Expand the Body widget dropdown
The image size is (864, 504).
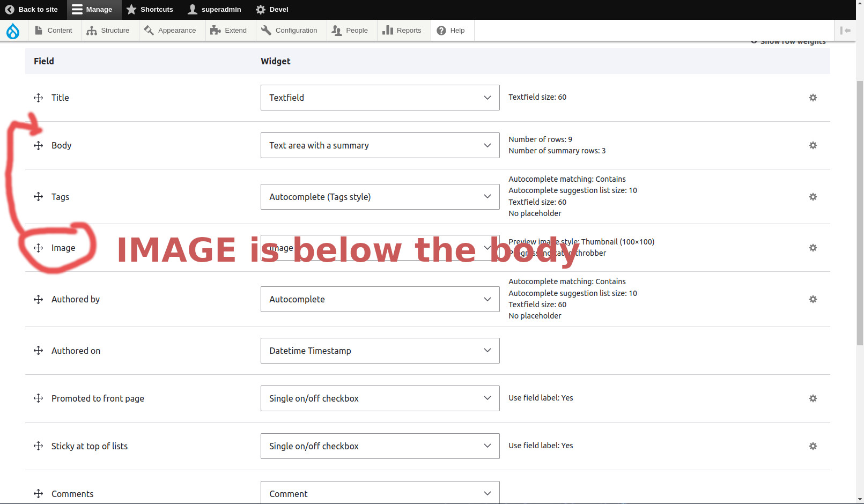380,145
